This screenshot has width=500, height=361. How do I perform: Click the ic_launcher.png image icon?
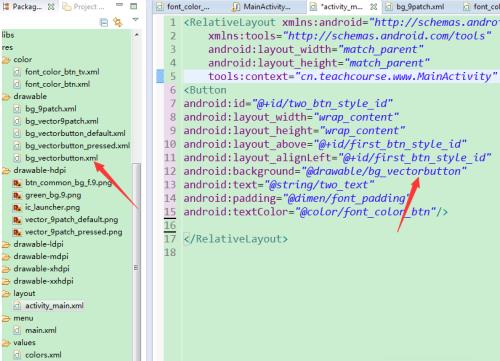[x=17, y=207]
